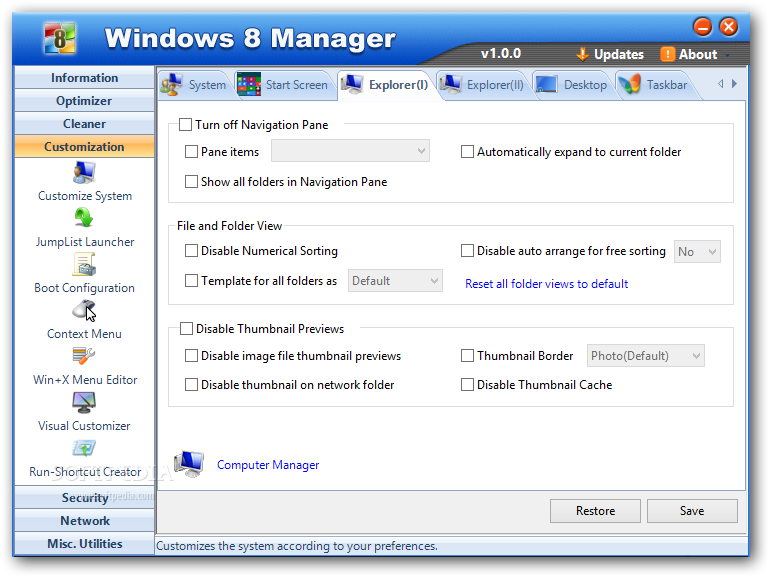This screenshot has height=577, width=770.
Task: Open the About dropdown arrow
Action: [x=727, y=55]
